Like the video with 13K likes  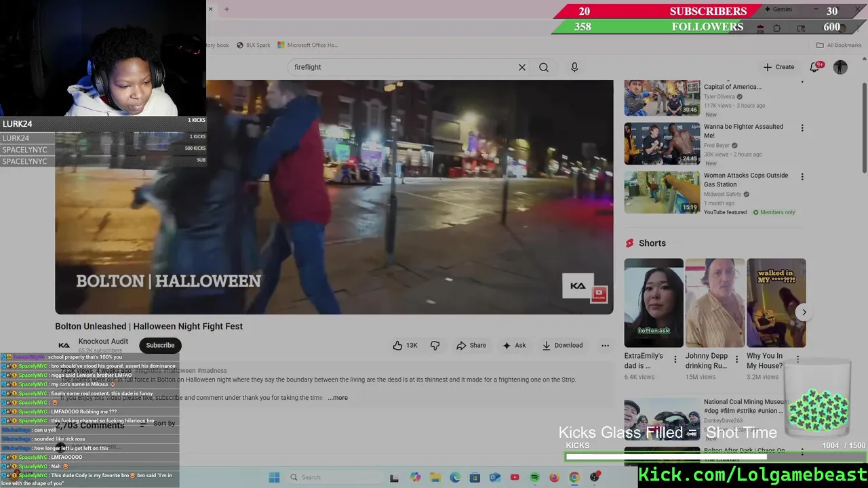[x=405, y=346]
